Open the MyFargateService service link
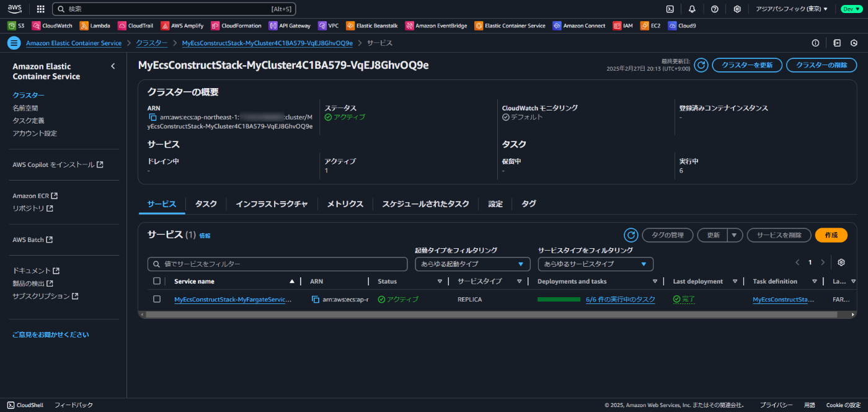This screenshot has height=412, width=868. [232, 299]
